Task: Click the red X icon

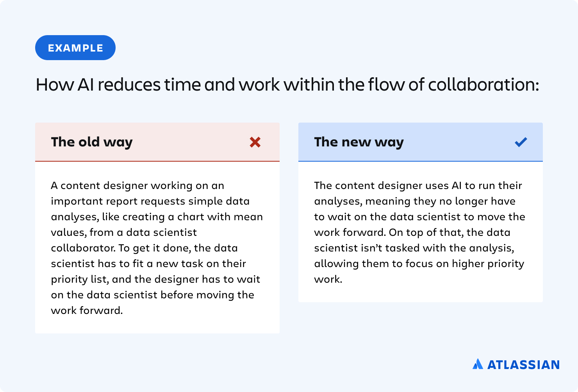Action: [x=255, y=142]
